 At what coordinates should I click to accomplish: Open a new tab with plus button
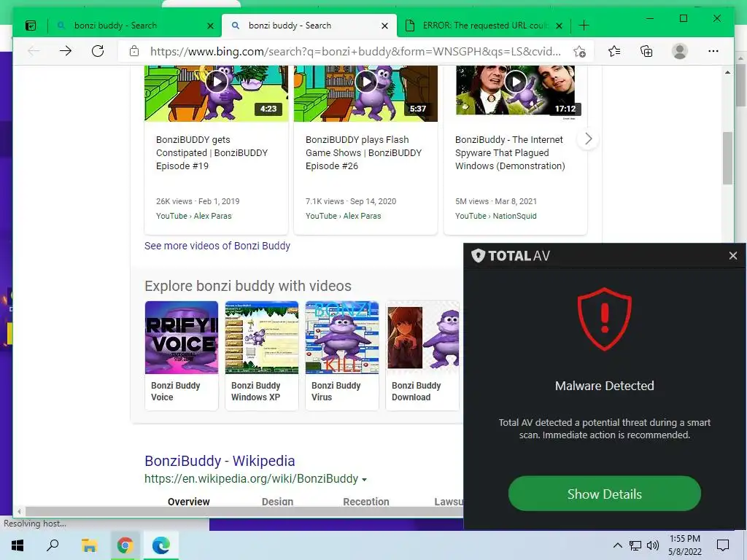(584, 26)
